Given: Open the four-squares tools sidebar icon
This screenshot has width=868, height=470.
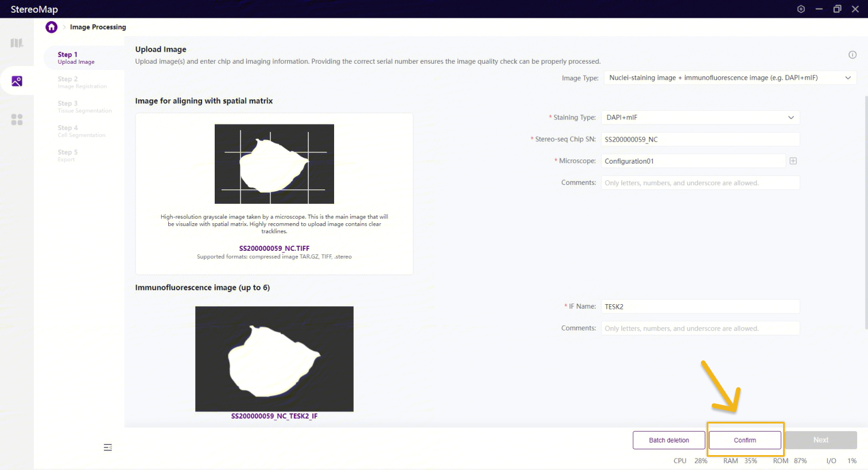Looking at the screenshot, I should pyautogui.click(x=17, y=119).
